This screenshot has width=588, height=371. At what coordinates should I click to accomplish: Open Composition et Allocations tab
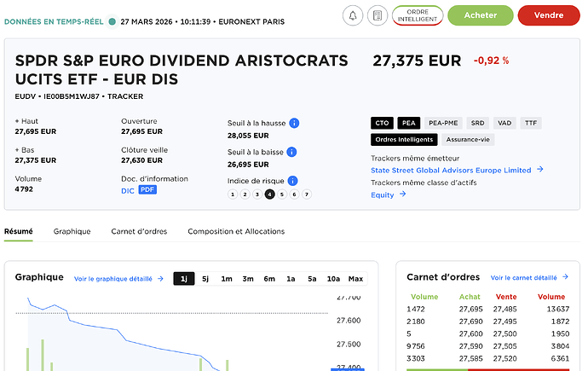coord(236,231)
